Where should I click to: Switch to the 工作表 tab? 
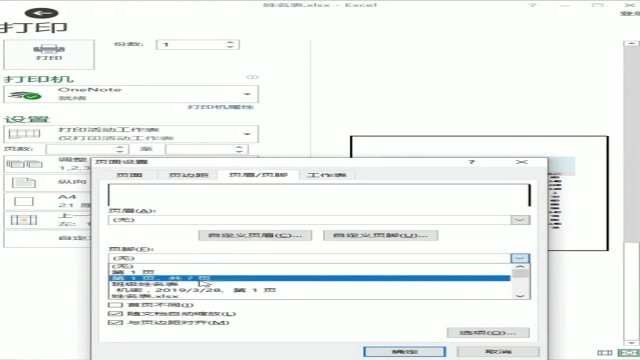click(327, 175)
